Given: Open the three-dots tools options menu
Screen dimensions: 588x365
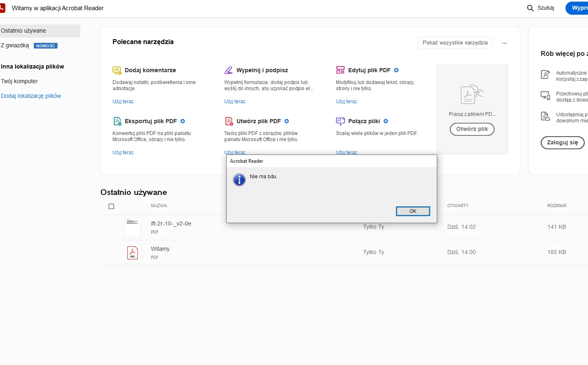Looking at the screenshot, I should (x=504, y=43).
